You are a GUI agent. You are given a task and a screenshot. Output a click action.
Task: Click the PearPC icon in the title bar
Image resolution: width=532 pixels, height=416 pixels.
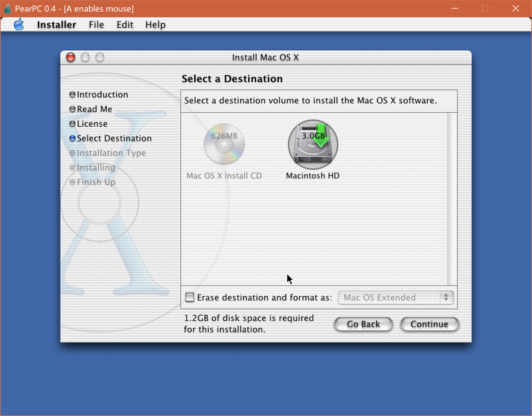point(7,8)
